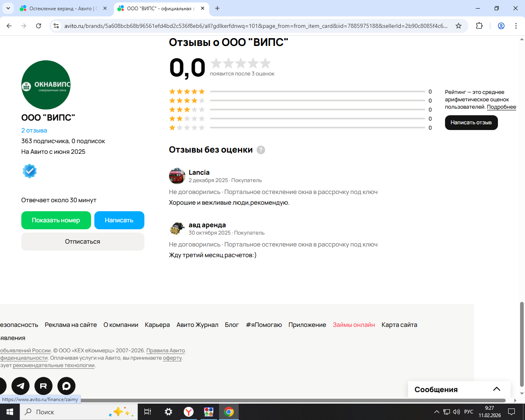
Task: Open Yandex Browser from the taskbar
Action: click(x=189, y=412)
